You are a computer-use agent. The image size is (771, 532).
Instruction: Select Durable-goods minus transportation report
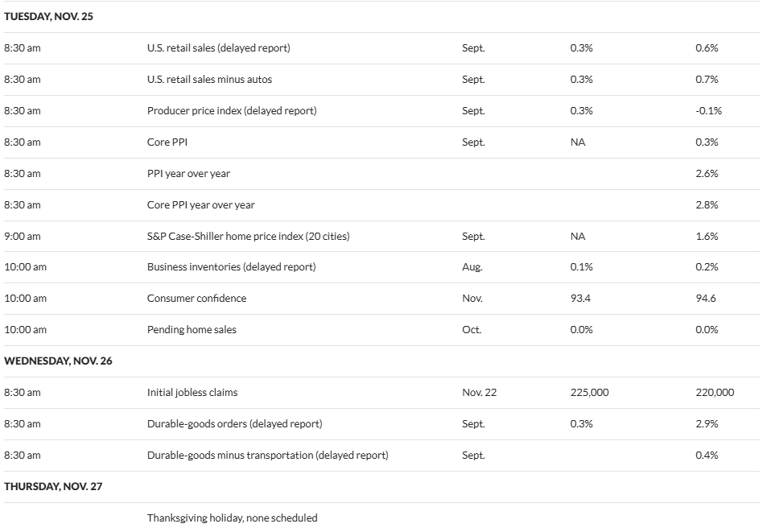point(267,456)
